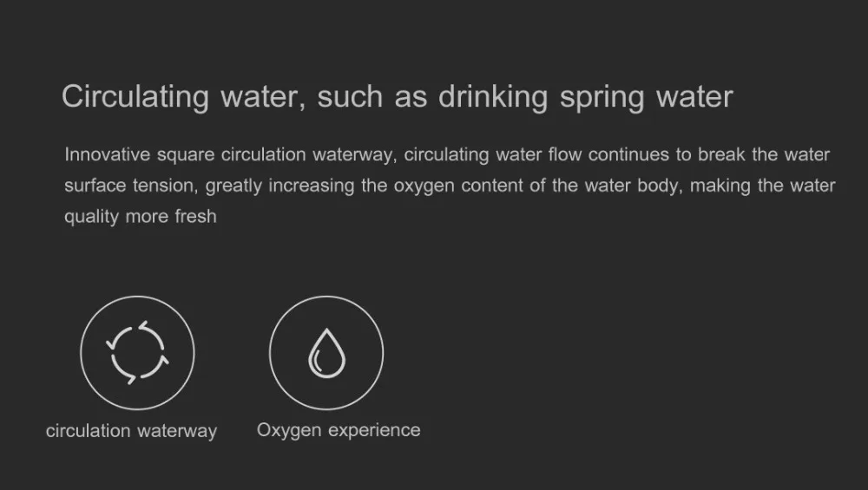The image size is (868, 490).
Task: Click the "quality more fresh" line
Action: [141, 216]
